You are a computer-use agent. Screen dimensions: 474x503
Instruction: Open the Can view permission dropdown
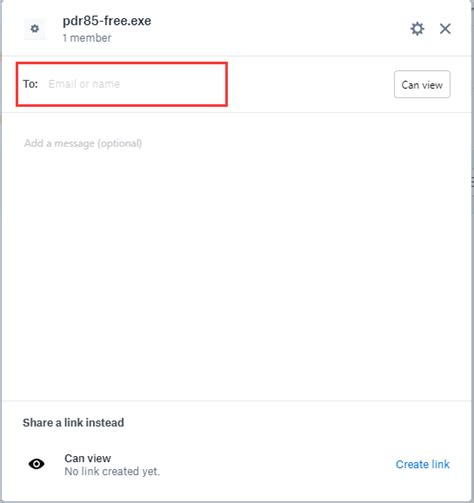[422, 84]
